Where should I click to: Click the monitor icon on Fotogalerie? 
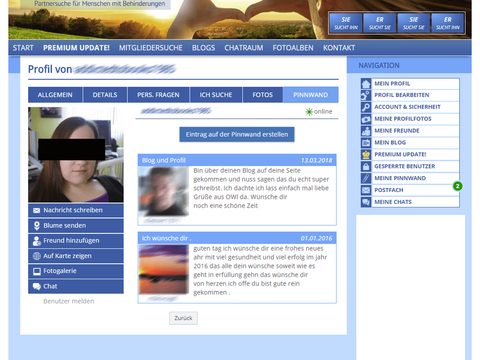click(x=37, y=271)
